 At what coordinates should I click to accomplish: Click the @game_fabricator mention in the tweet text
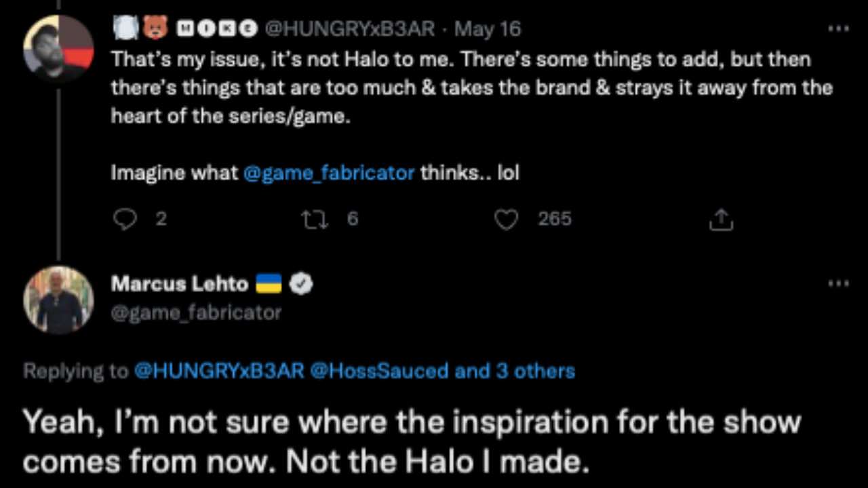point(329,173)
